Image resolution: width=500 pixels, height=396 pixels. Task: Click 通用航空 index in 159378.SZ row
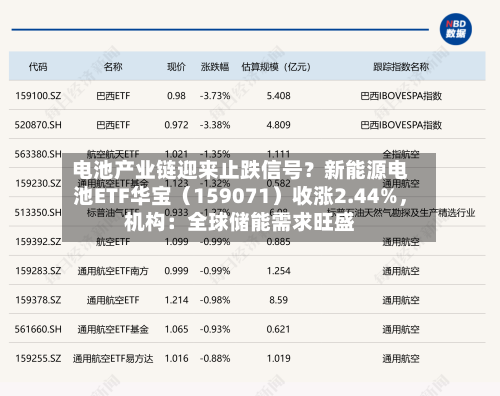point(401,300)
